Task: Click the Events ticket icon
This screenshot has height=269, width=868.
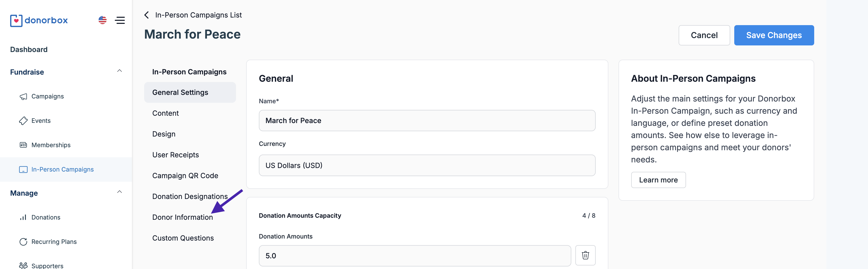Action: click(23, 121)
